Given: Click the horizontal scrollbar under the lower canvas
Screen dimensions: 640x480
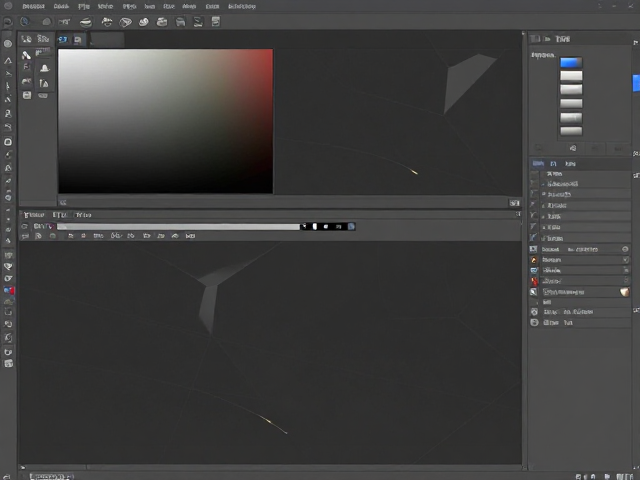Looking at the screenshot, I should pos(269,467).
